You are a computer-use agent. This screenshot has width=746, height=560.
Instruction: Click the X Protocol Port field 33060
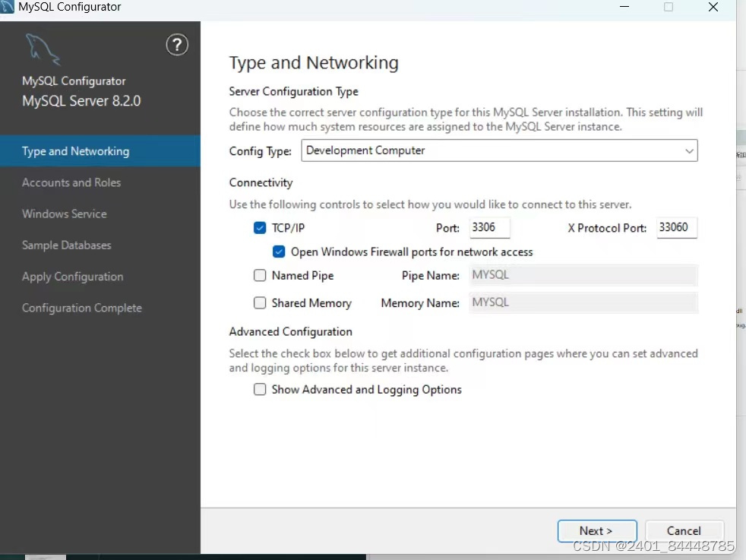tap(677, 227)
